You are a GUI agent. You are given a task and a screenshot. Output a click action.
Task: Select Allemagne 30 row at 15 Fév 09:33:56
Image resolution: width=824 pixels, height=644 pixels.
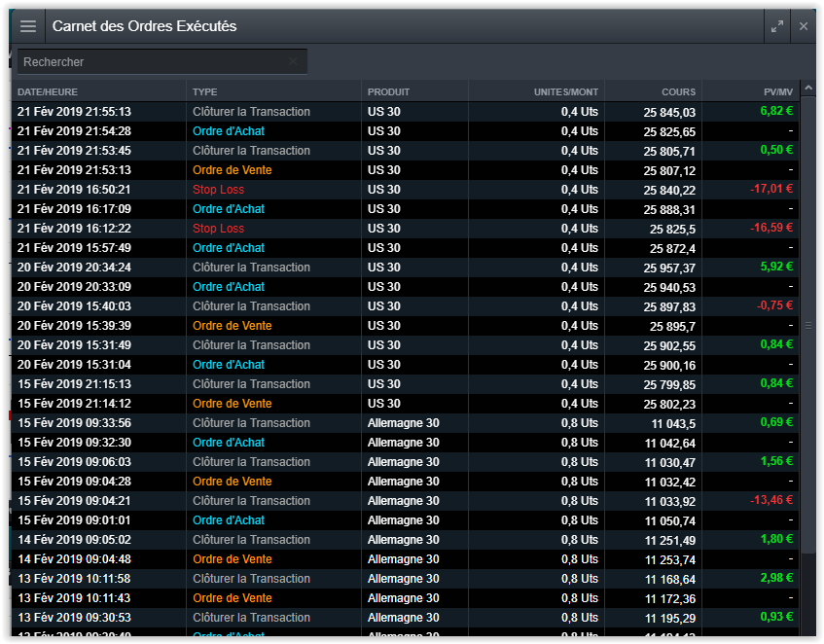[x=403, y=423]
